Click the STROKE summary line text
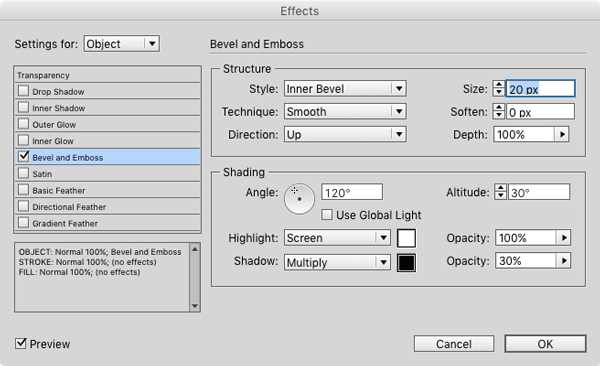 pyautogui.click(x=88, y=262)
